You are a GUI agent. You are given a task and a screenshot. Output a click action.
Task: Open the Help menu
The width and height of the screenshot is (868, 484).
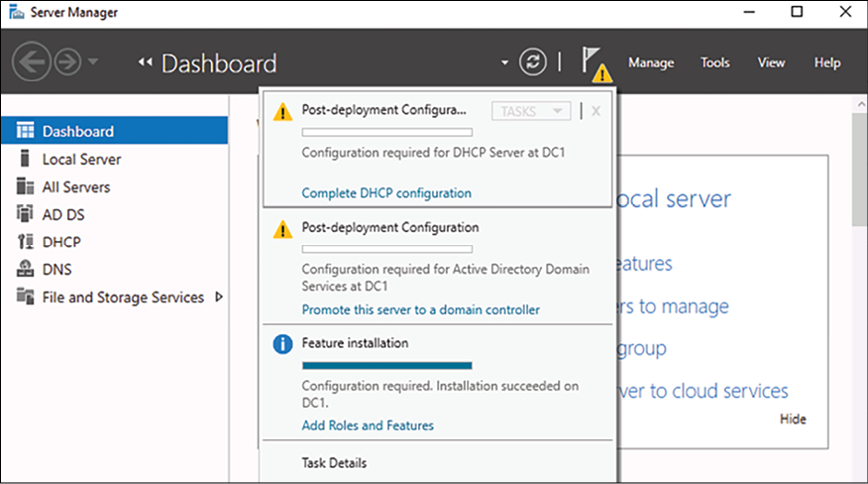[827, 62]
